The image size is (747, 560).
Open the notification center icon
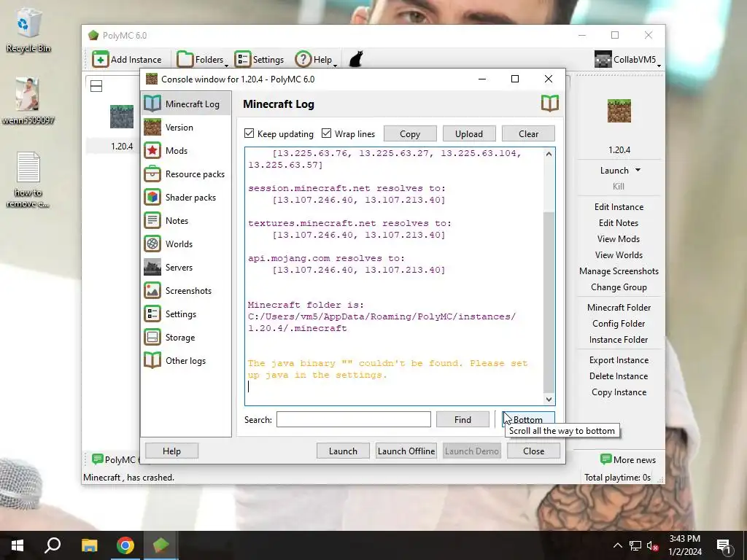tap(724, 545)
